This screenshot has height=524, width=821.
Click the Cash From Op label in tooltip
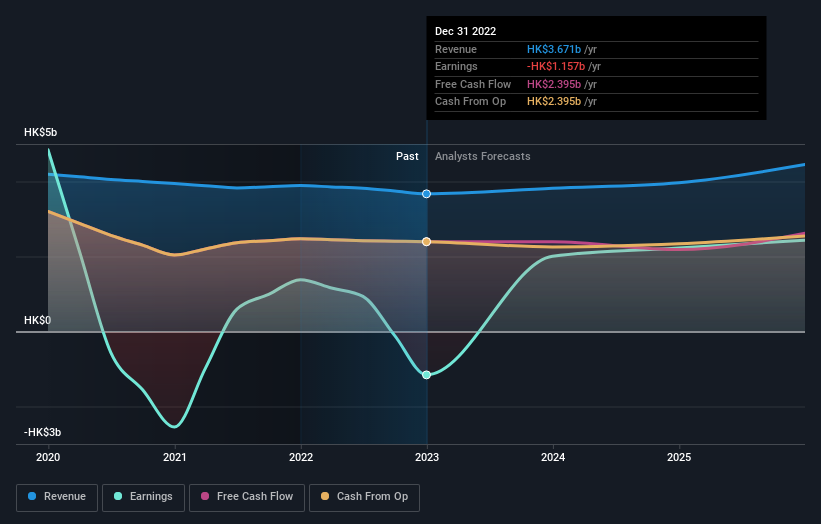tap(471, 102)
